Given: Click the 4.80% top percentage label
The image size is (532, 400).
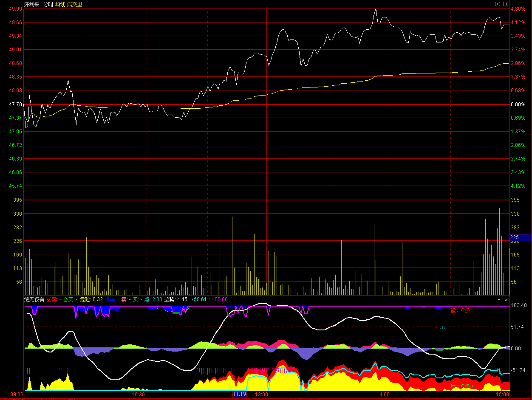Looking at the screenshot, I should [x=518, y=9].
